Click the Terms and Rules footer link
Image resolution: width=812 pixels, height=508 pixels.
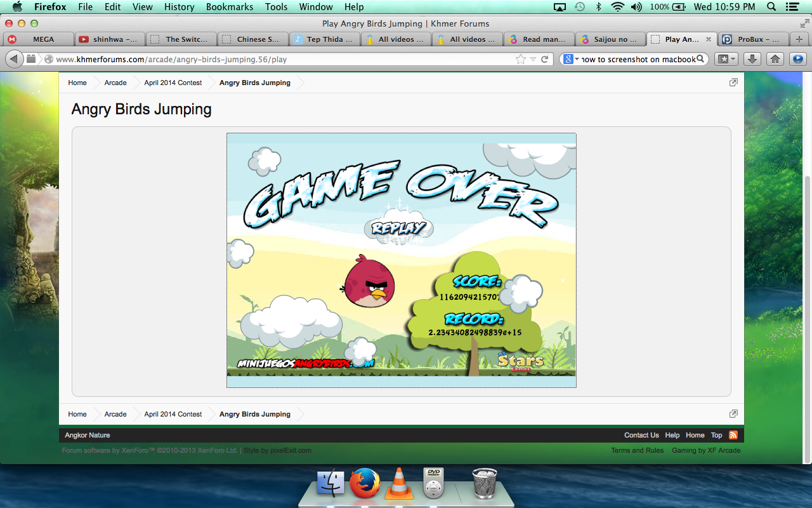click(637, 450)
